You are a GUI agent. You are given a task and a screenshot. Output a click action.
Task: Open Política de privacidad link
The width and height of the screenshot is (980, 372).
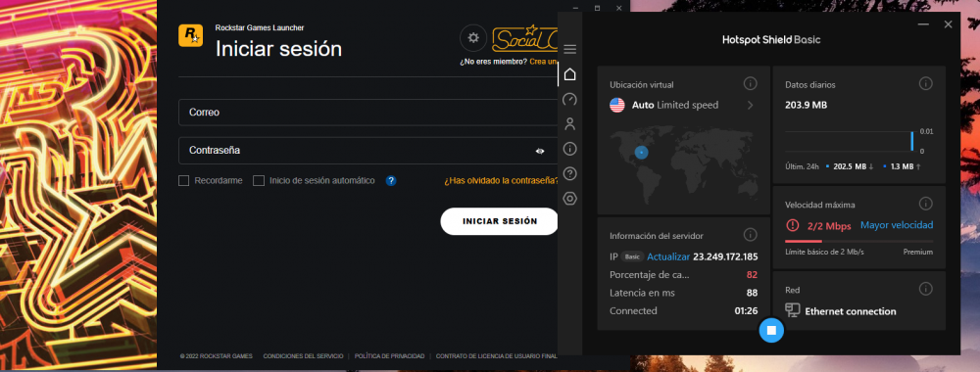tap(389, 356)
